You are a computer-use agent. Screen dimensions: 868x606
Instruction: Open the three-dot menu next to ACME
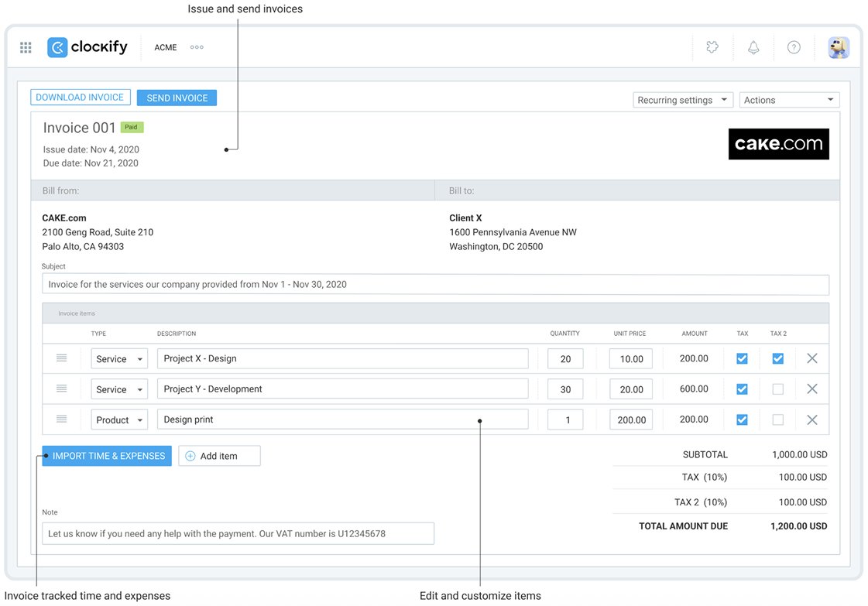(196, 47)
